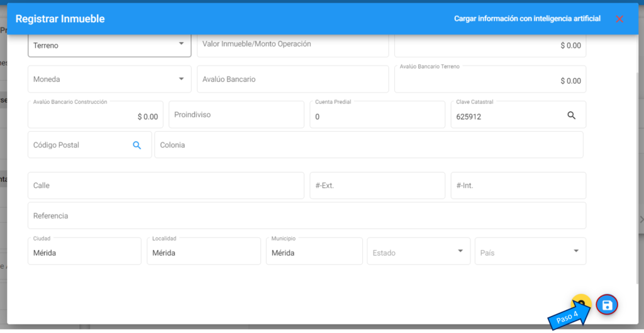
Task: Click the dialog's vertical scrollbar
Action: (x=637, y=177)
